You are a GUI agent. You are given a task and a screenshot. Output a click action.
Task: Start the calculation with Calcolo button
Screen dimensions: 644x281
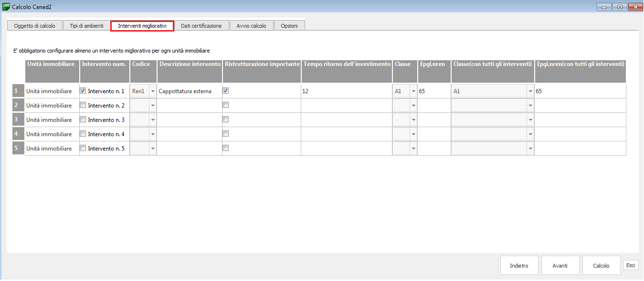pos(601,266)
